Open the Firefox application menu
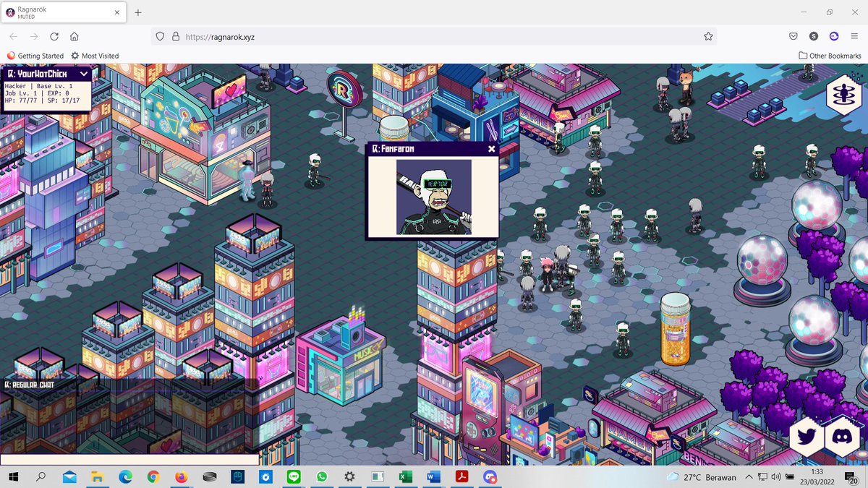The width and height of the screenshot is (868, 488). 854,36
